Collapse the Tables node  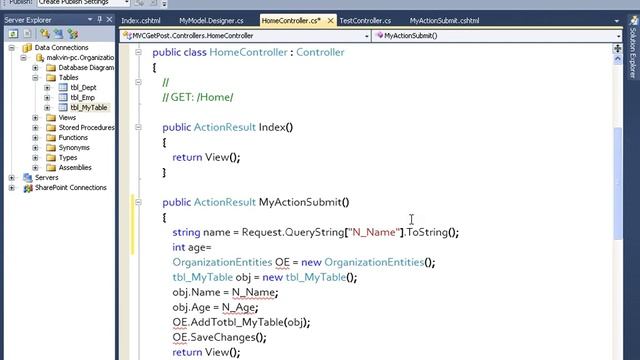point(36,78)
